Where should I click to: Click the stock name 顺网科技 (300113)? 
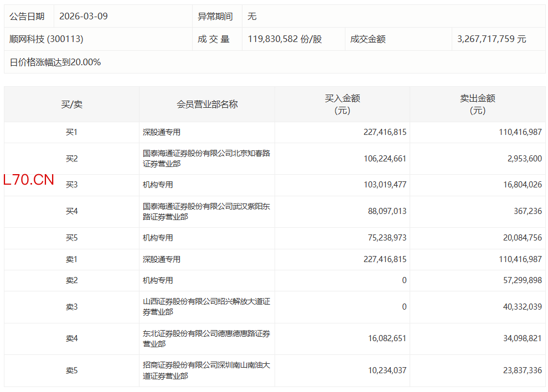click(x=46, y=39)
